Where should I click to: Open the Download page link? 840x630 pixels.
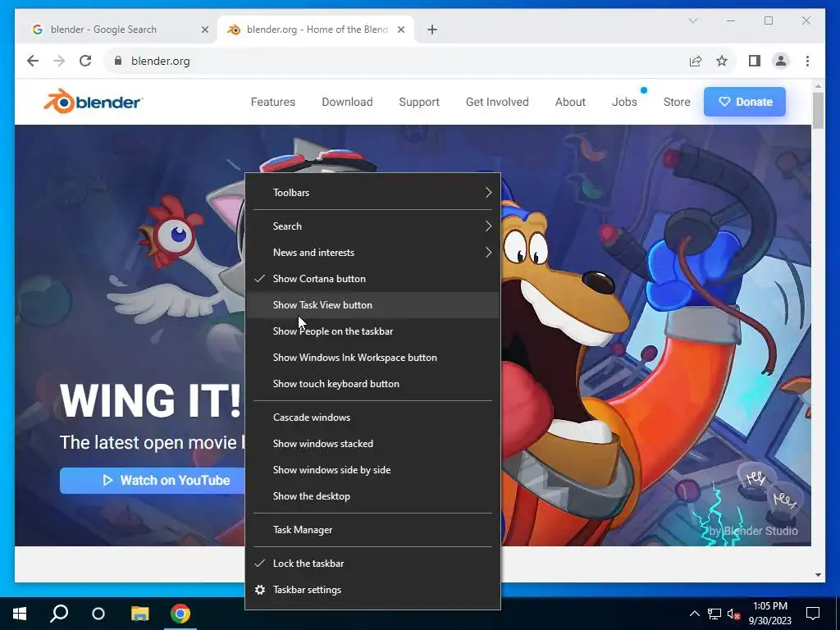coord(347,102)
